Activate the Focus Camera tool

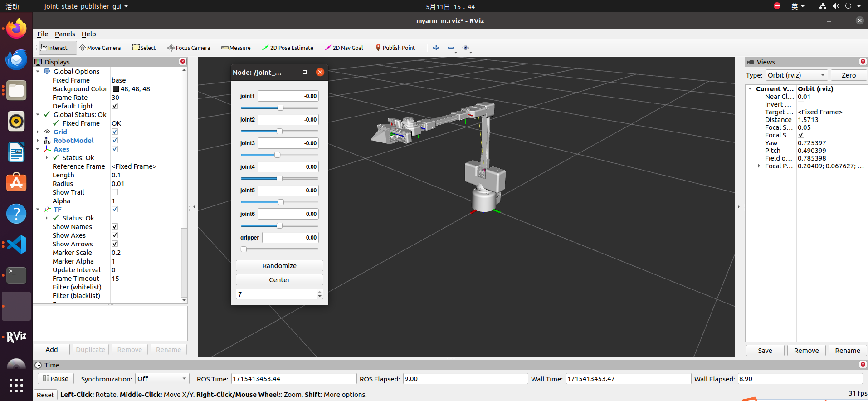[x=189, y=48]
